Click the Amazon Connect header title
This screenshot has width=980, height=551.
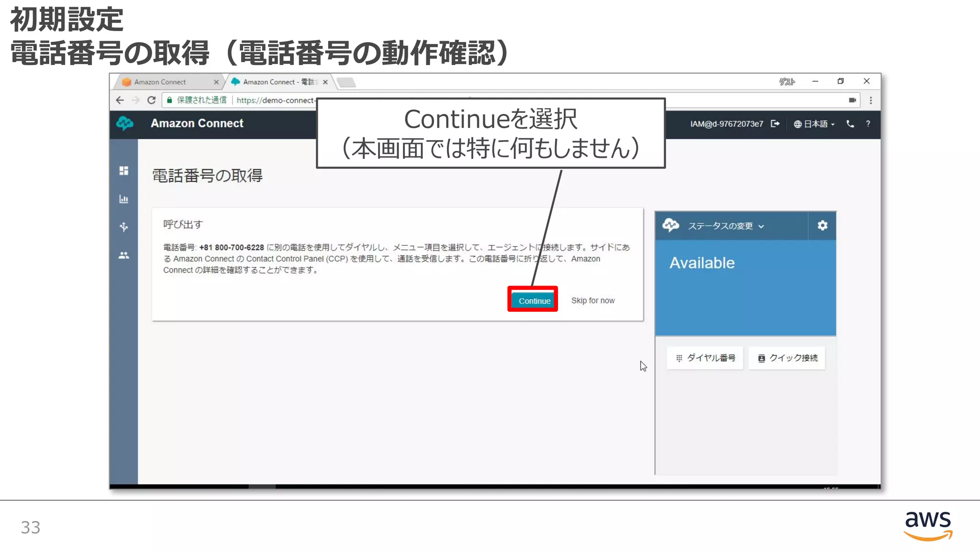(x=197, y=123)
